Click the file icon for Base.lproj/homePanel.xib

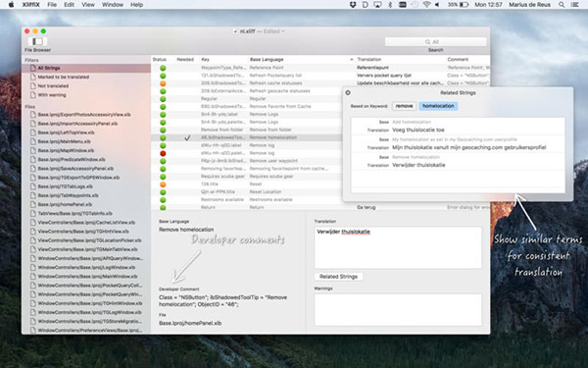(33, 205)
